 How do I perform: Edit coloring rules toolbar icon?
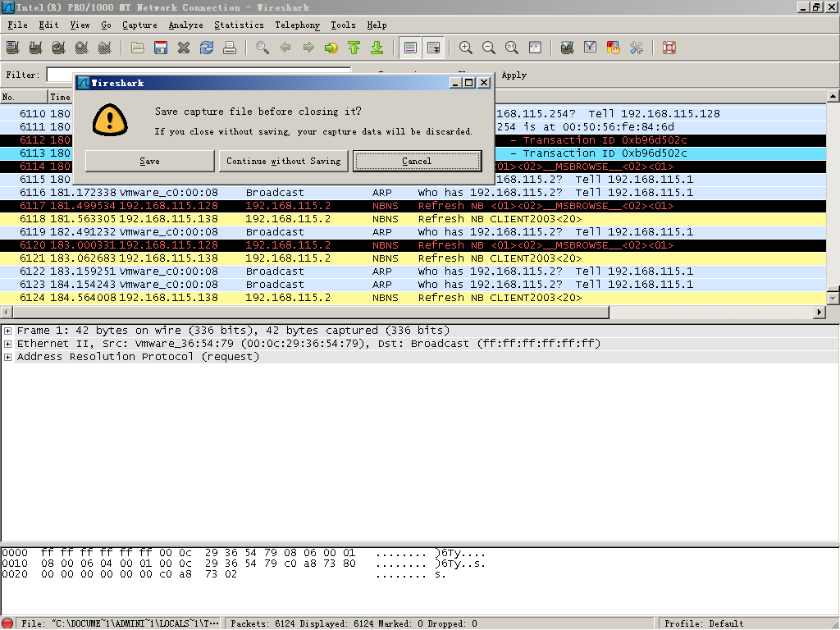[x=614, y=48]
